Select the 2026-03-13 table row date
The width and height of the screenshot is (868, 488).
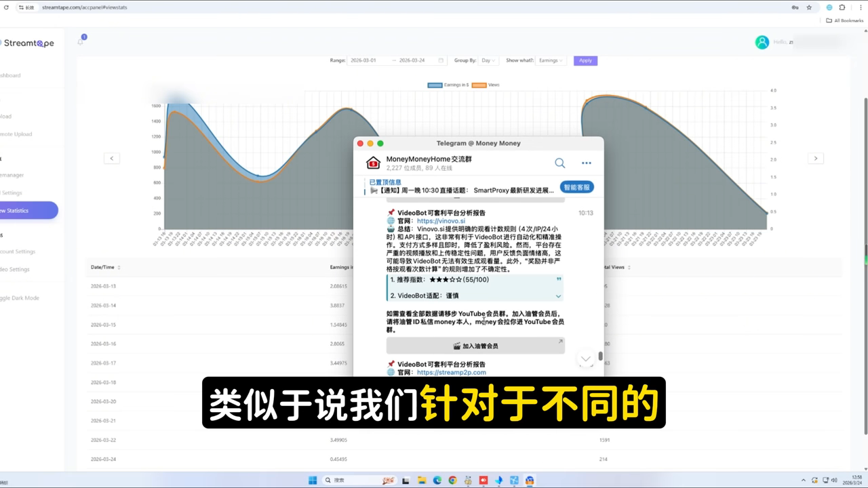coord(103,286)
